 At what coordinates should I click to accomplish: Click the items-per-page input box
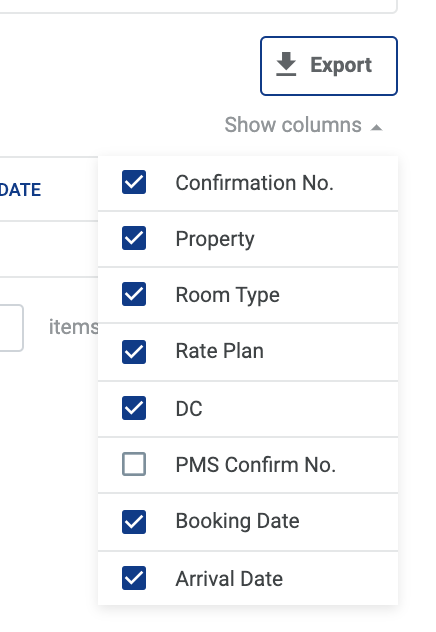click(11, 328)
